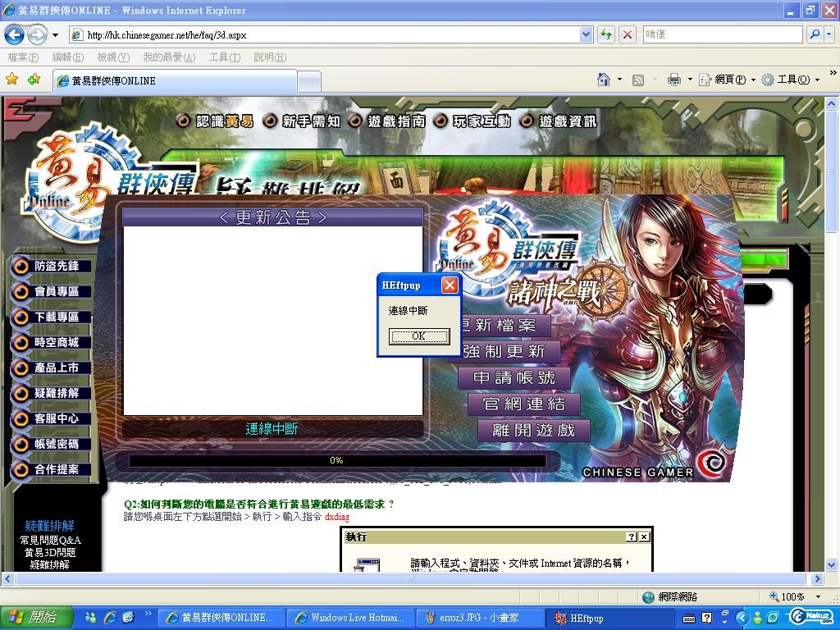The width and height of the screenshot is (840, 630).
Task: Click the browser Forward arrow button
Action: (x=37, y=35)
